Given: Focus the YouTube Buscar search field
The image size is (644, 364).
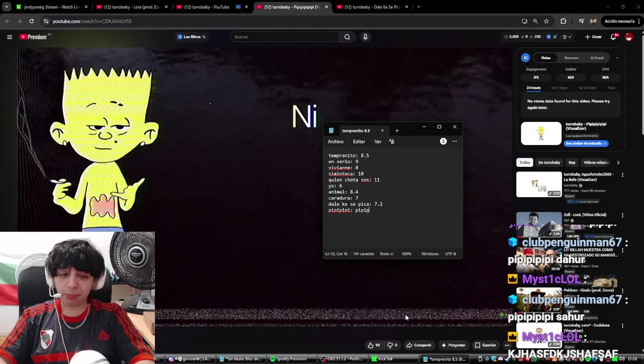Looking at the screenshot, I should coord(284,37).
